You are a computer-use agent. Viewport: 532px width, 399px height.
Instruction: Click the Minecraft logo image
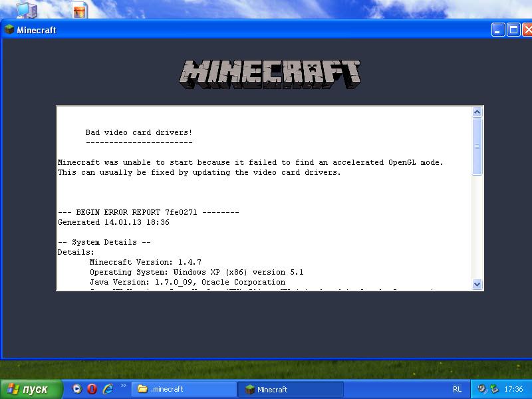[270, 74]
